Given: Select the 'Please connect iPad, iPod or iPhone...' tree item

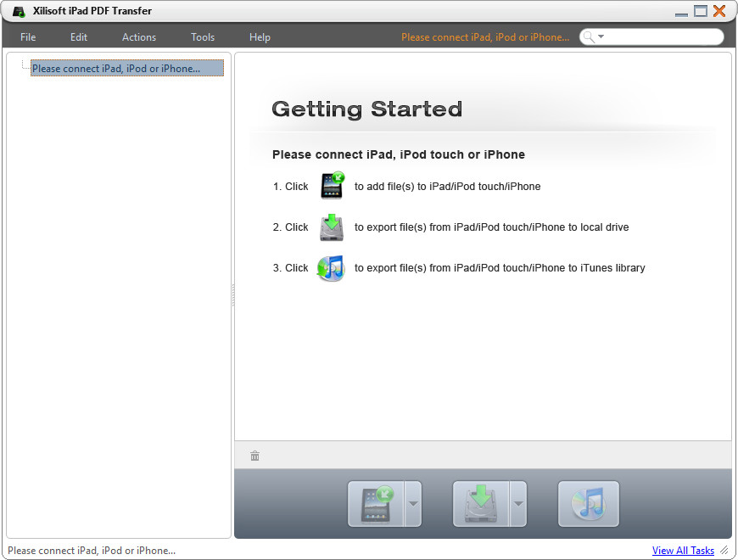Looking at the screenshot, I should 127,68.
